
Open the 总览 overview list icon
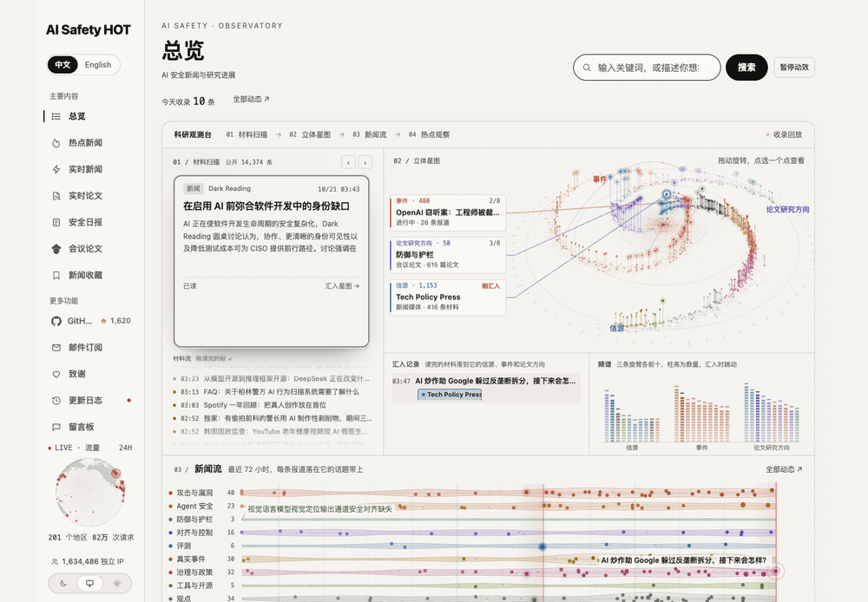coord(56,116)
